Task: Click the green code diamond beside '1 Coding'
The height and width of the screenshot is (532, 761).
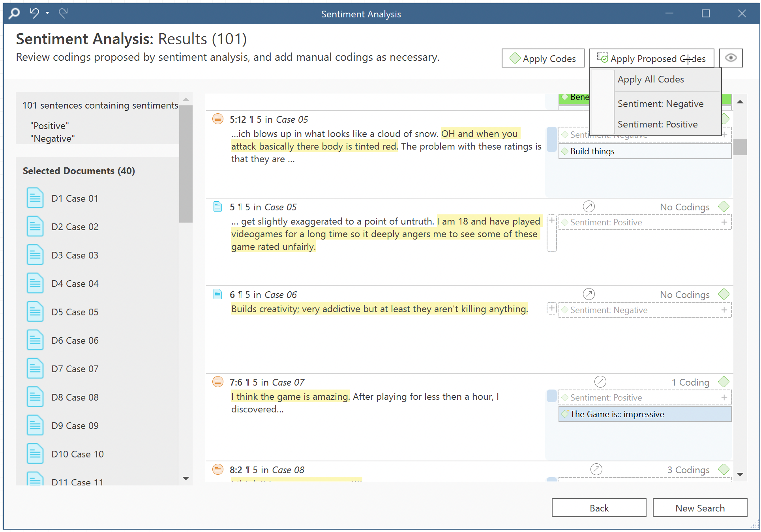Action: (724, 382)
